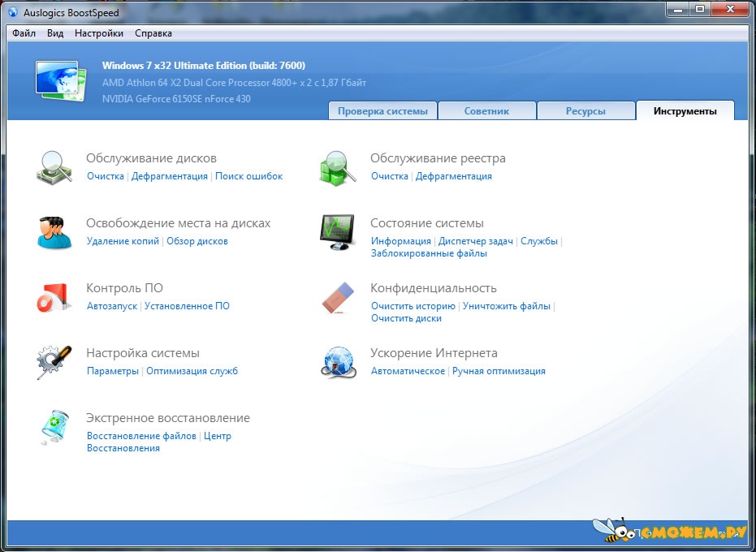Click Очистка under Обслуживание реестра

[x=390, y=176]
